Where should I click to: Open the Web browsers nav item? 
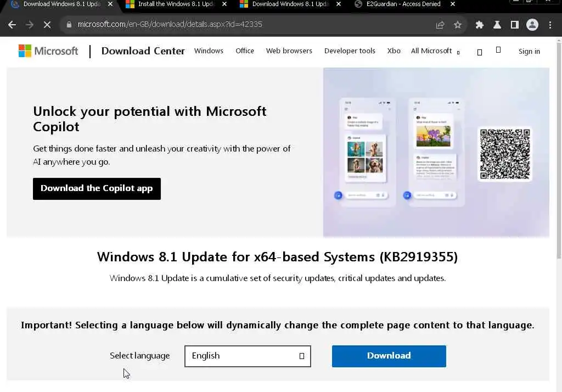coord(289,51)
